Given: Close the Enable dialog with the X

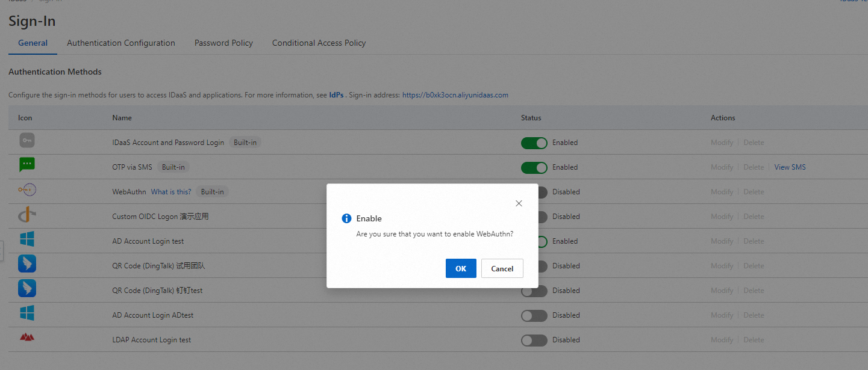Looking at the screenshot, I should 519,203.
